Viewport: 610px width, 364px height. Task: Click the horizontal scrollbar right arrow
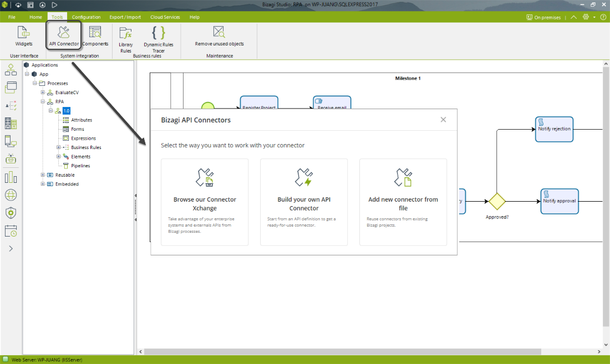click(x=599, y=352)
